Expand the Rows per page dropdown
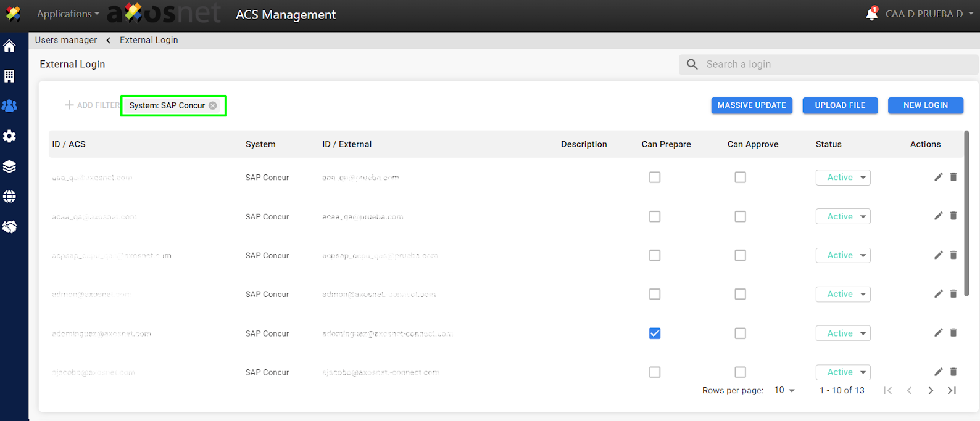The height and width of the screenshot is (421, 980). click(x=784, y=390)
